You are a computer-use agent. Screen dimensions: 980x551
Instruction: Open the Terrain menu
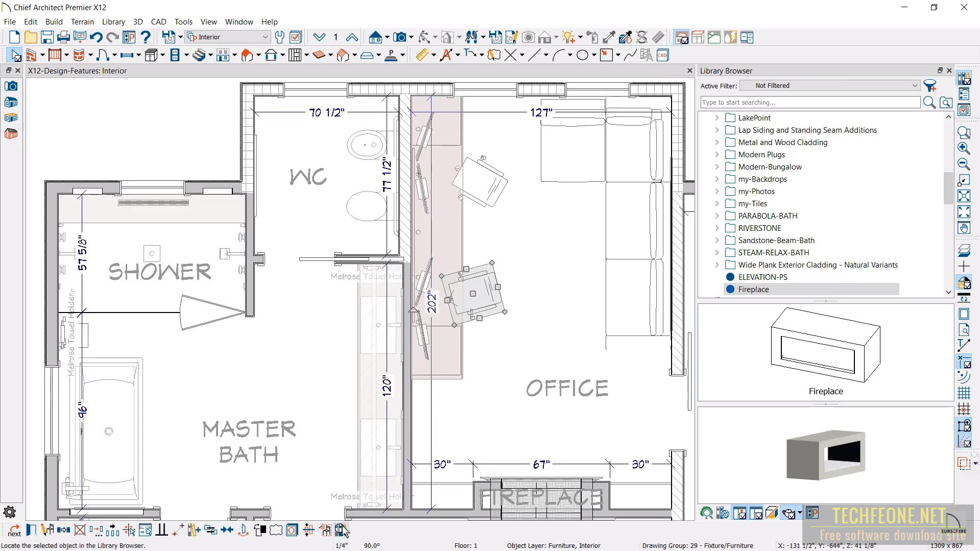(x=82, y=21)
